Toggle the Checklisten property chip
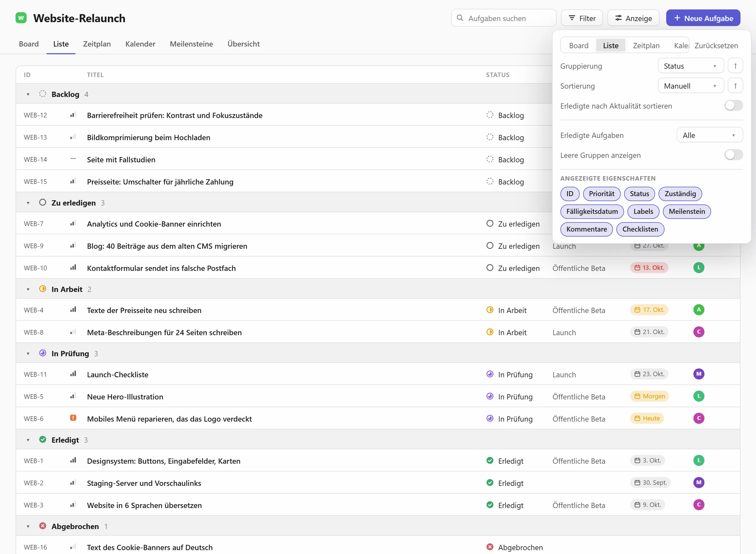This screenshot has height=554, width=756. (640, 229)
